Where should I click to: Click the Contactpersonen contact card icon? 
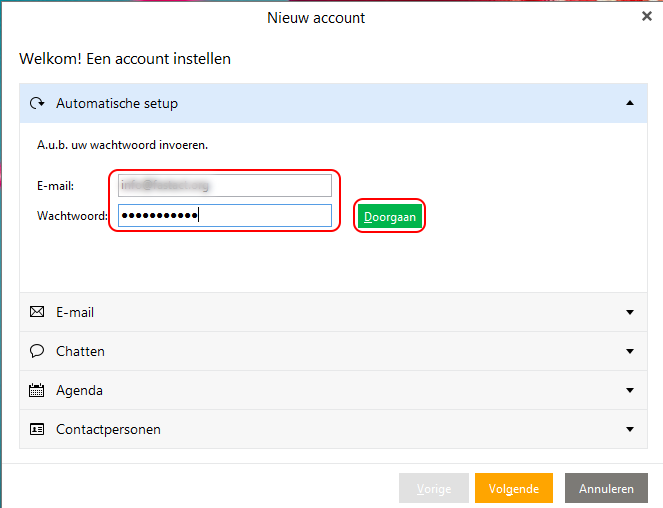click(x=37, y=429)
